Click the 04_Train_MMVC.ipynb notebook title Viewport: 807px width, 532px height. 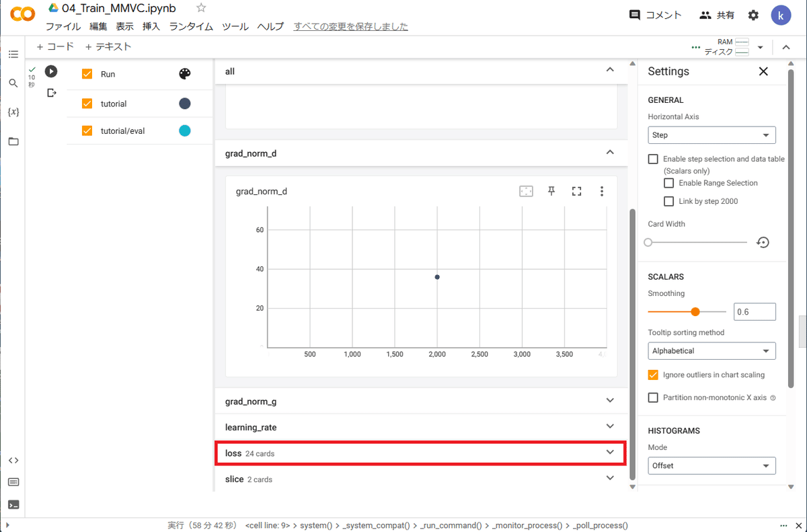click(x=119, y=8)
